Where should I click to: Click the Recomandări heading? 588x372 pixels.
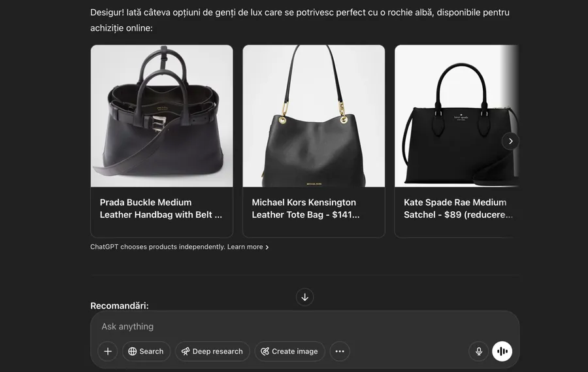point(120,305)
